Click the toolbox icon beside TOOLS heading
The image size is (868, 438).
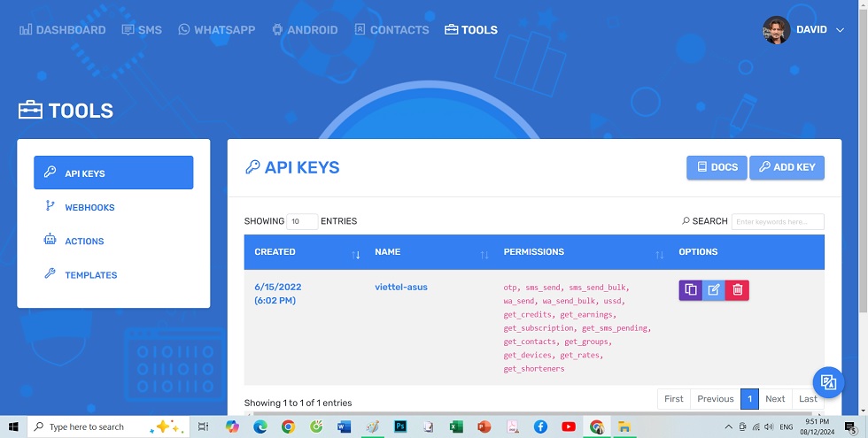pos(30,111)
